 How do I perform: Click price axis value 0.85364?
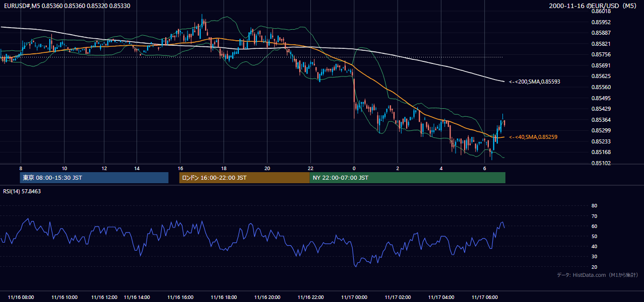pos(601,120)
